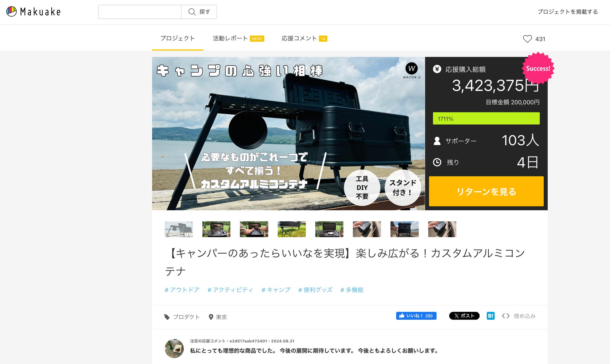The height and width of the screenshot is (364, 610).
Task: Click the リターンを見る button
Action: 486,191
